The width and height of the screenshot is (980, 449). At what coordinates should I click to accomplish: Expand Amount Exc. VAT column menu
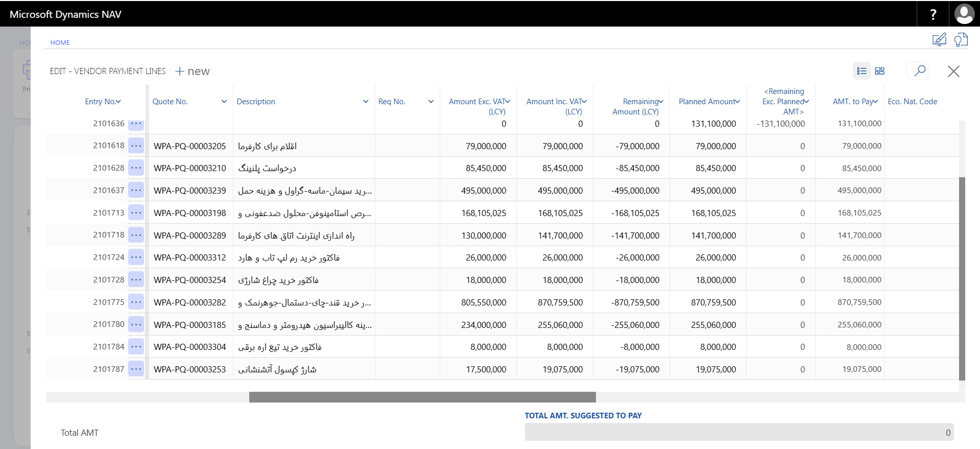pyautogui.click(x=508, y=102)
